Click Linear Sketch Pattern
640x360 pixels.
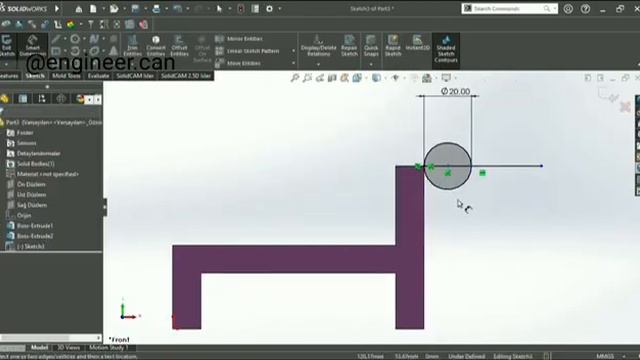coord(247,51)
